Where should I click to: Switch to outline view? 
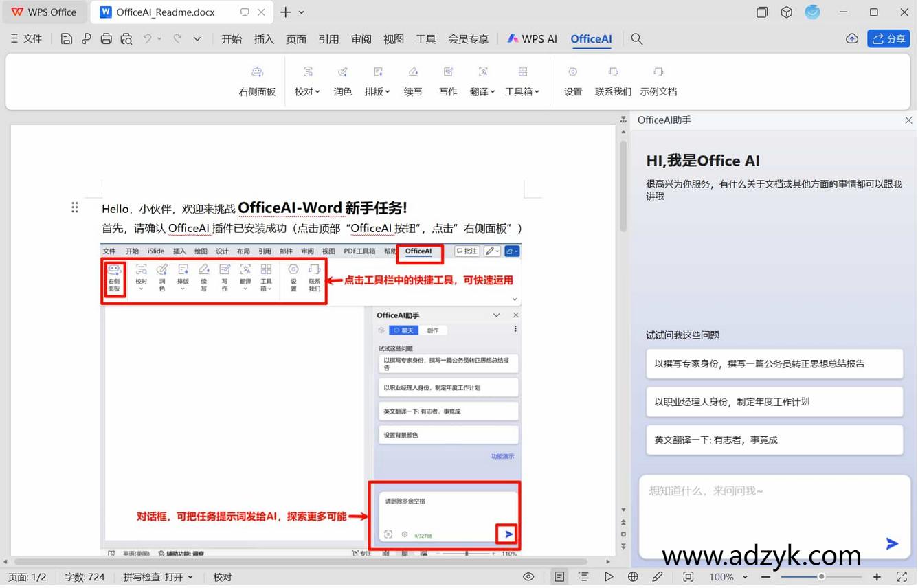click(583, 576)
